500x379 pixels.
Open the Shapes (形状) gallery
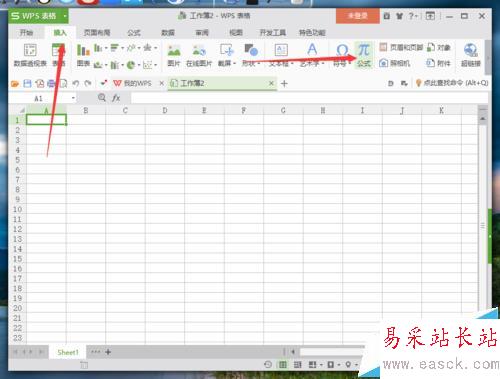251,55
